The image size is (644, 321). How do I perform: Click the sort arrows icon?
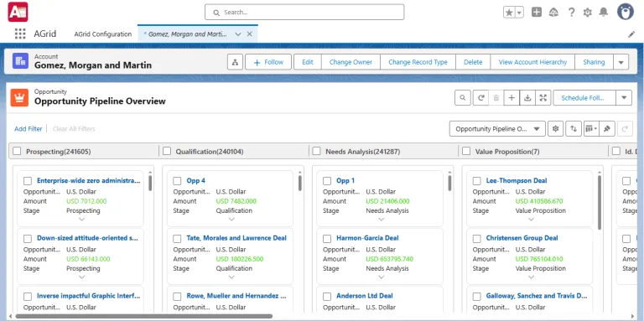click(x=574, y=129)
